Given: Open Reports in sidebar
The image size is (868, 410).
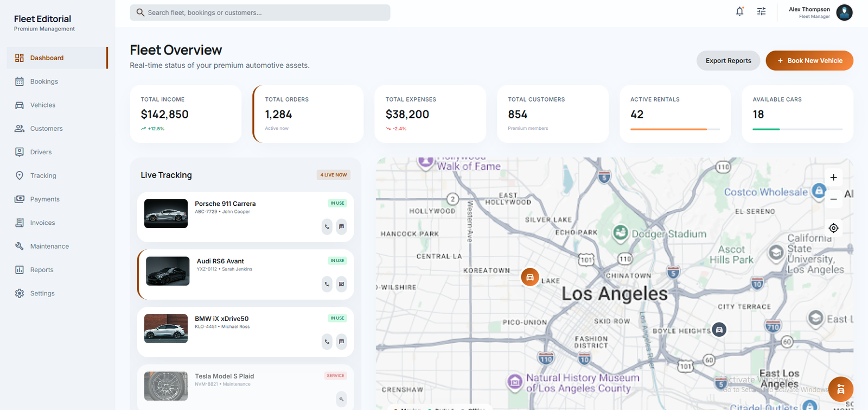Looking at the screenshot, I should point(57,270).
